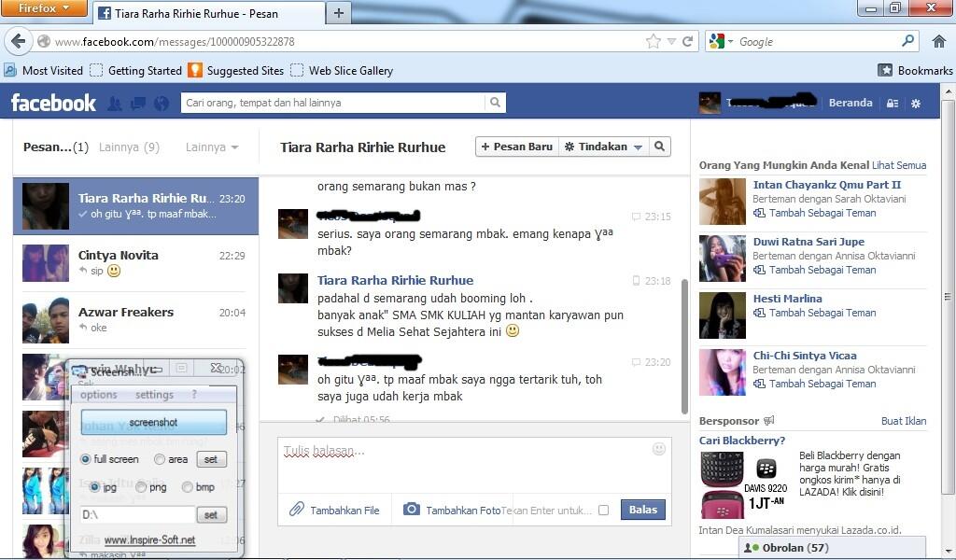
Task: Open a new browser tab with plus
Action: pyautogui.click(x=339, y=13)
